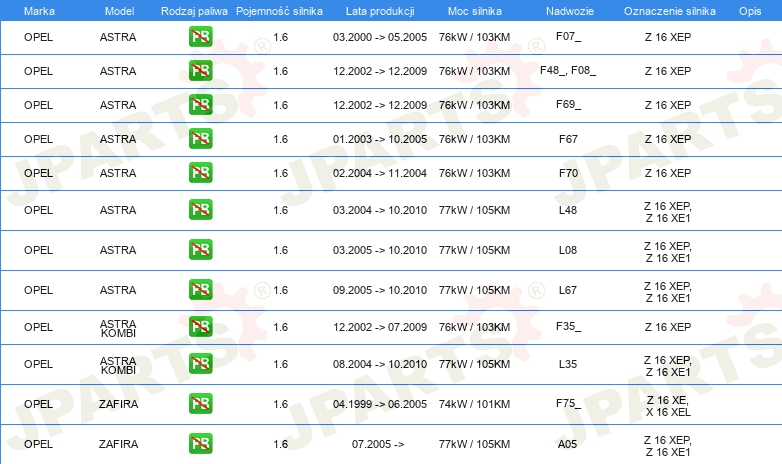Click ZAFIRA model in the F75_ row
The width and height of the screenshot is (782, 464).
click(x=118, y=404)
